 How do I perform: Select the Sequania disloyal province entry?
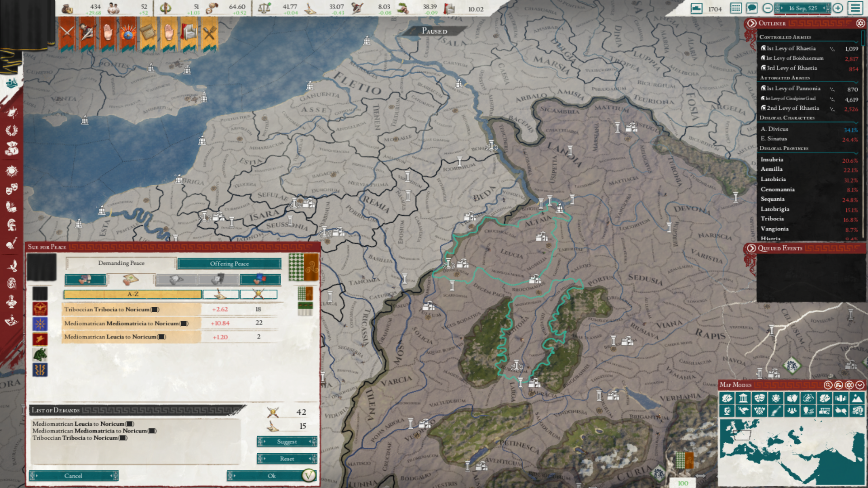[809, 199]
